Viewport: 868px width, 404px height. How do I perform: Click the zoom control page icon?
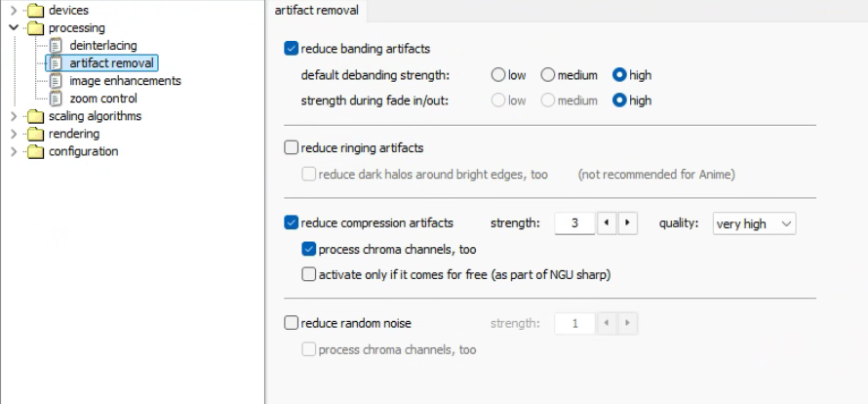coord(56,99)
